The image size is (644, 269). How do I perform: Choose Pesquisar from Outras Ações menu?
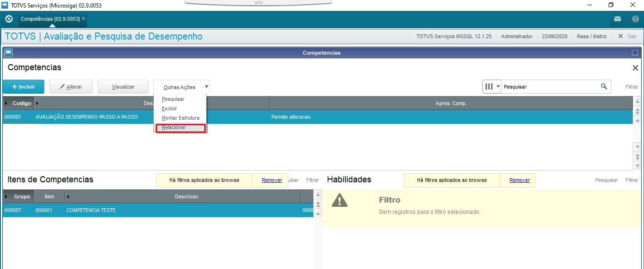click(173, 99)
